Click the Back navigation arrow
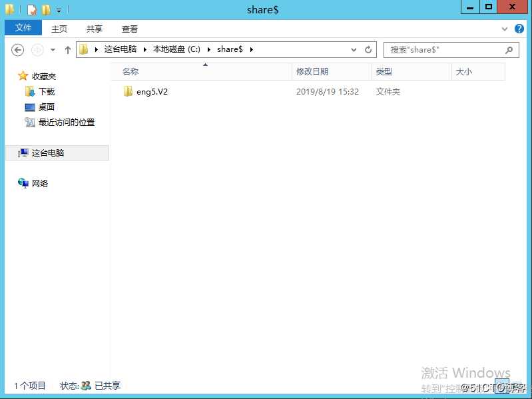This screenshot has width=532, height=399. point(17,50)
